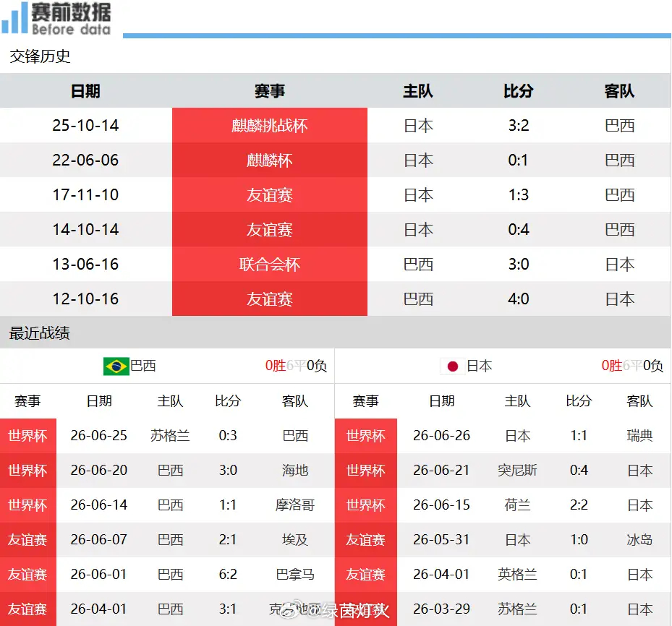
Task: Click the 最近战绩 section heading
Action: click(40, 333)
